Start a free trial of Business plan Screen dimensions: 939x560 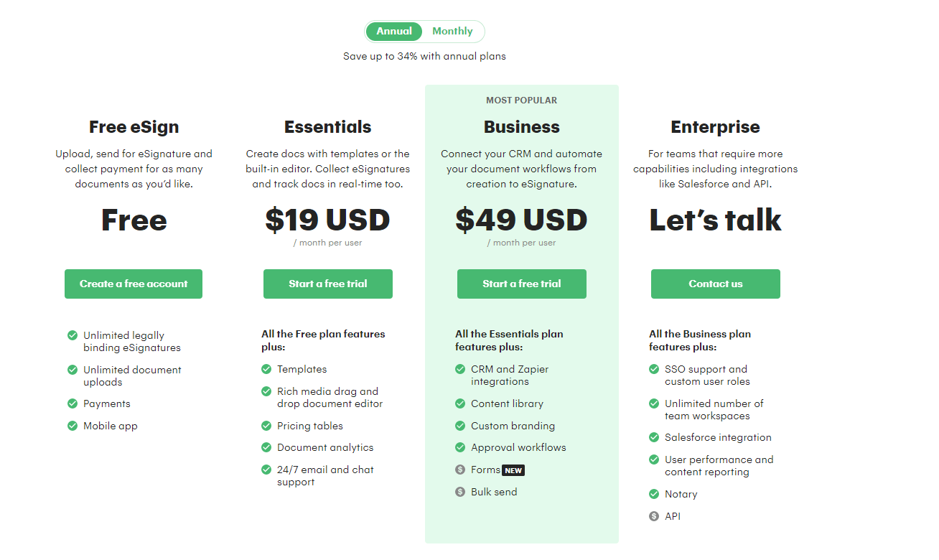[x=521, y=284]
